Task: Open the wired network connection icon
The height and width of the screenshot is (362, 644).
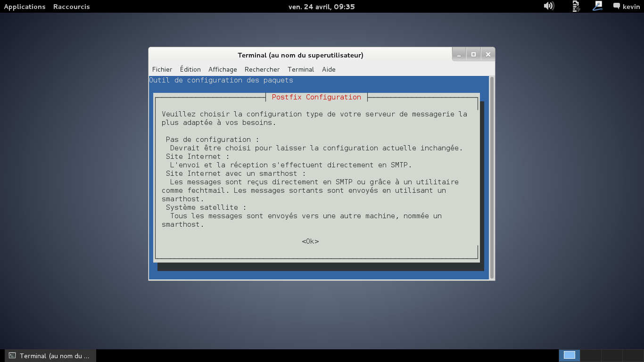Action: (x=598, y=6)
